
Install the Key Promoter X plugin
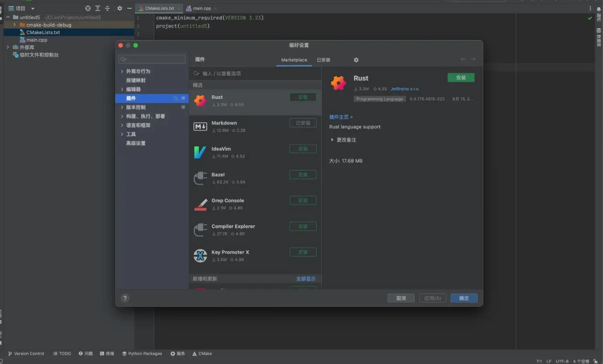tap(303, 252)
